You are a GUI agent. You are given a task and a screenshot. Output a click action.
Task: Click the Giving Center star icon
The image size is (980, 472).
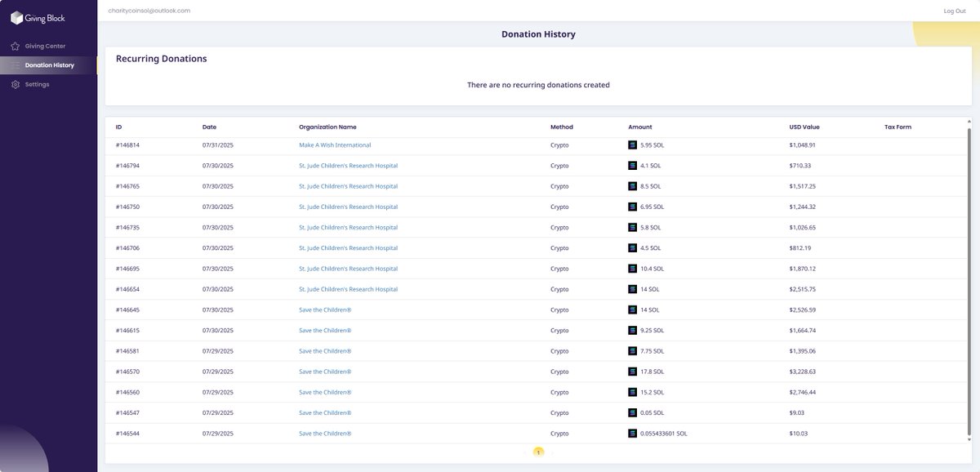point(16,46)
